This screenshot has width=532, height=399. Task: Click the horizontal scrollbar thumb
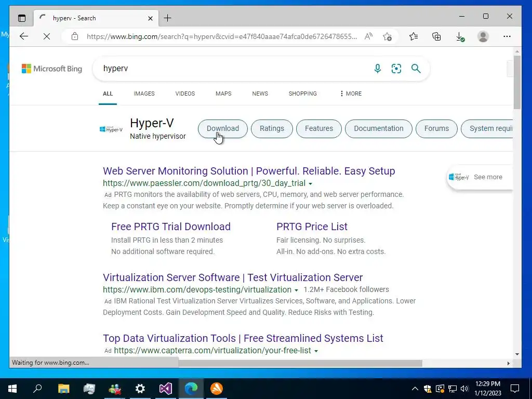[300, 363]
